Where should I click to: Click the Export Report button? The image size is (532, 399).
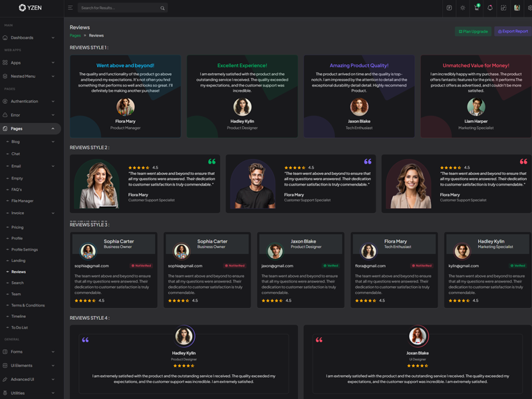(513, 31)
